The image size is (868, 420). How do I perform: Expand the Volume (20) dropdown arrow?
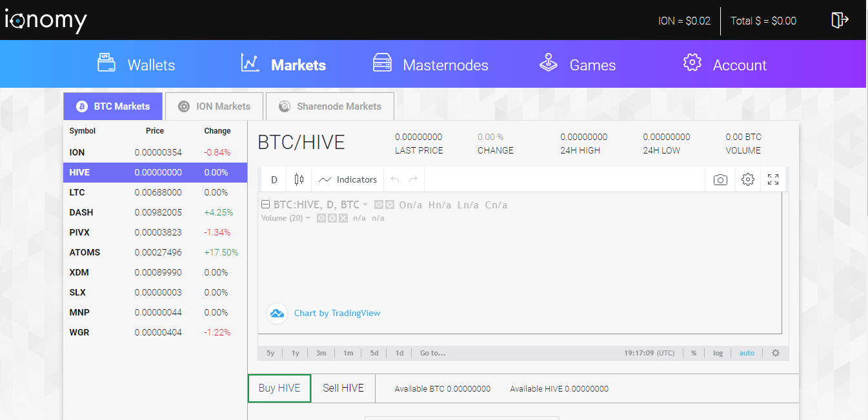308,218
